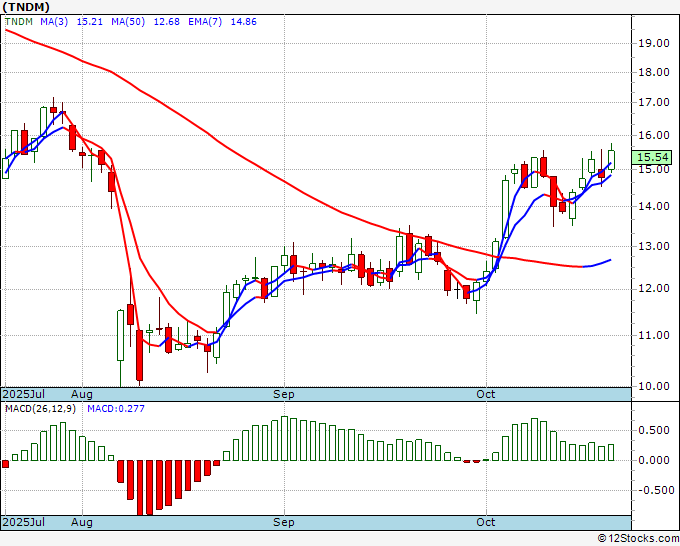
Task: Click the Aug label on MACD time axis
Action: [82, 522]
